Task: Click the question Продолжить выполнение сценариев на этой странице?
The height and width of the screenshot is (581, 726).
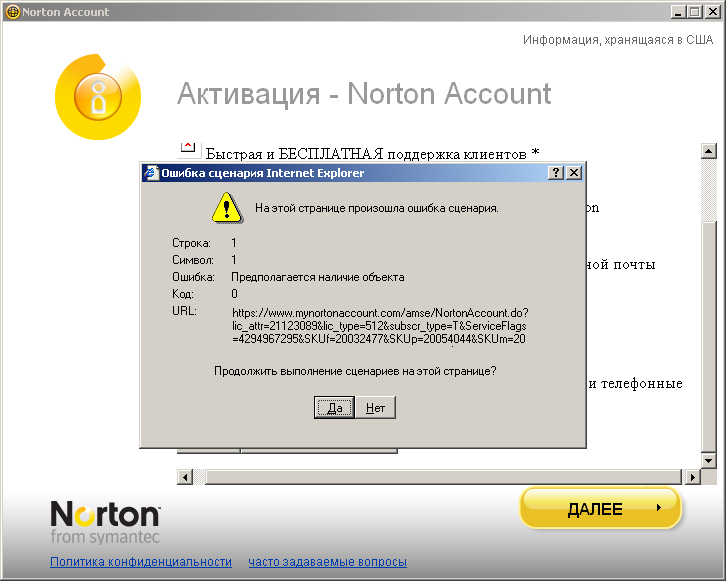Action: pyautogui.click(x=355, y=371)
